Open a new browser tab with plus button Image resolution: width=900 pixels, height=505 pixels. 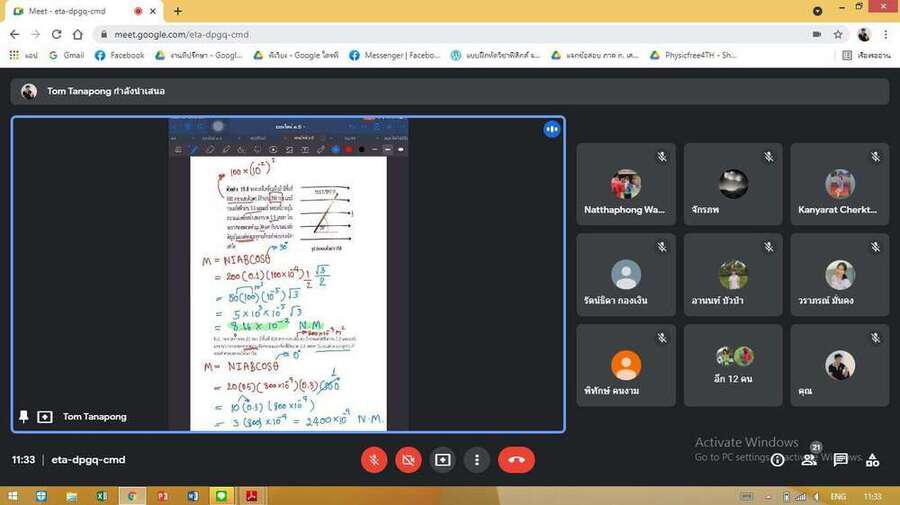click(x=178, y=11)
